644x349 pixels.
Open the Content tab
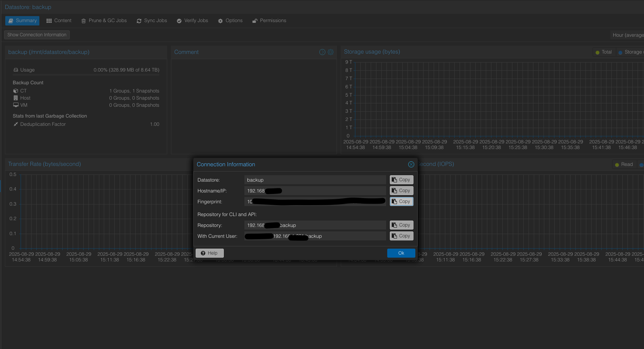click(59, 21)
